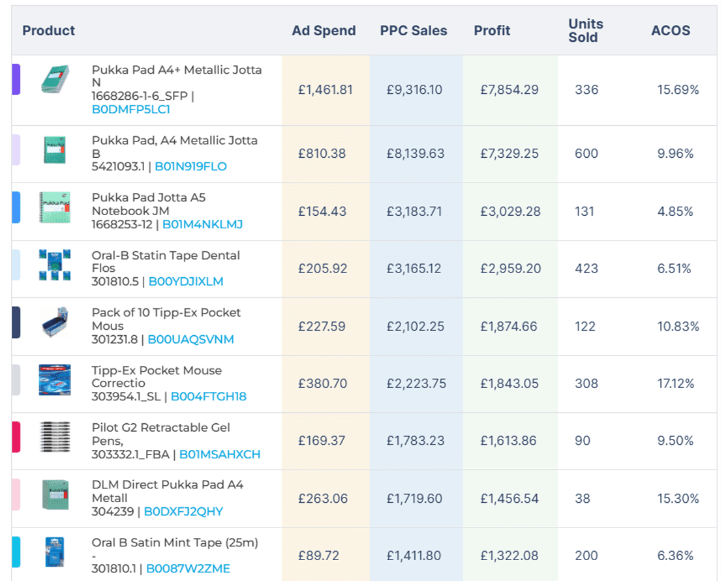Sort by PPC Sales column header
Viewport: 728px width, 581px height.
413,31
